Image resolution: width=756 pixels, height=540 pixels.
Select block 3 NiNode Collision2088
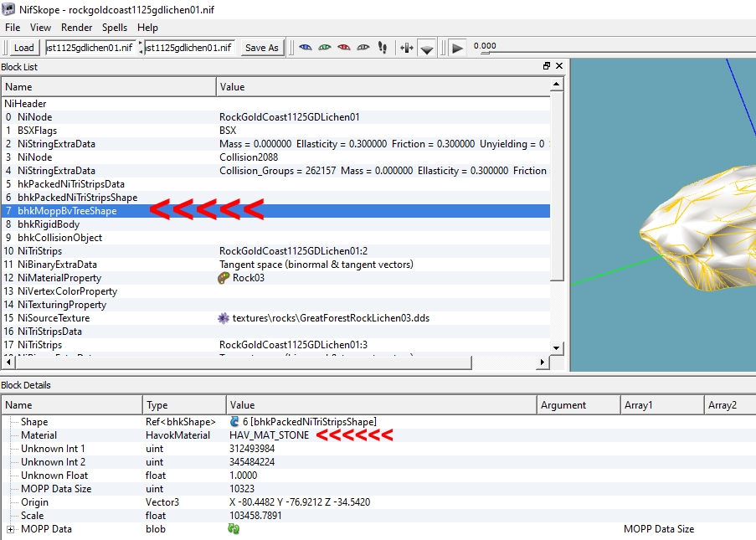275,157
